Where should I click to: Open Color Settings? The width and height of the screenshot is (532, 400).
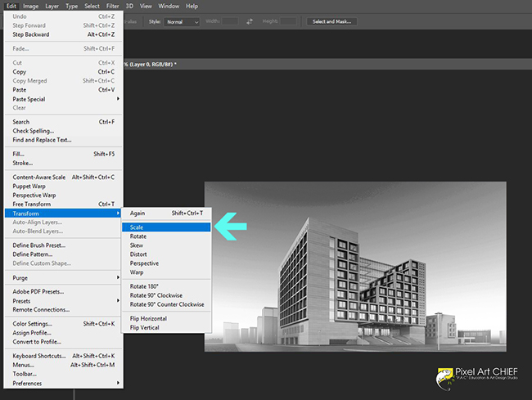tap(64, 324)
